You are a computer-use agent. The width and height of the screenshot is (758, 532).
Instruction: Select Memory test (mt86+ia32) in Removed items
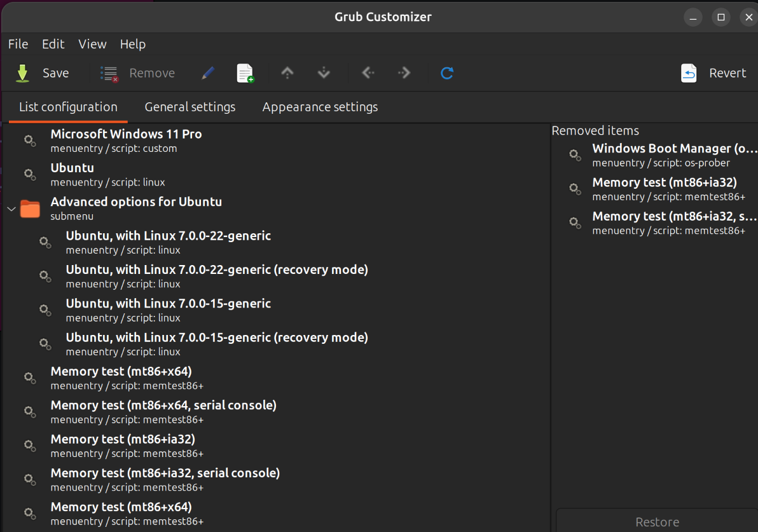665,182
